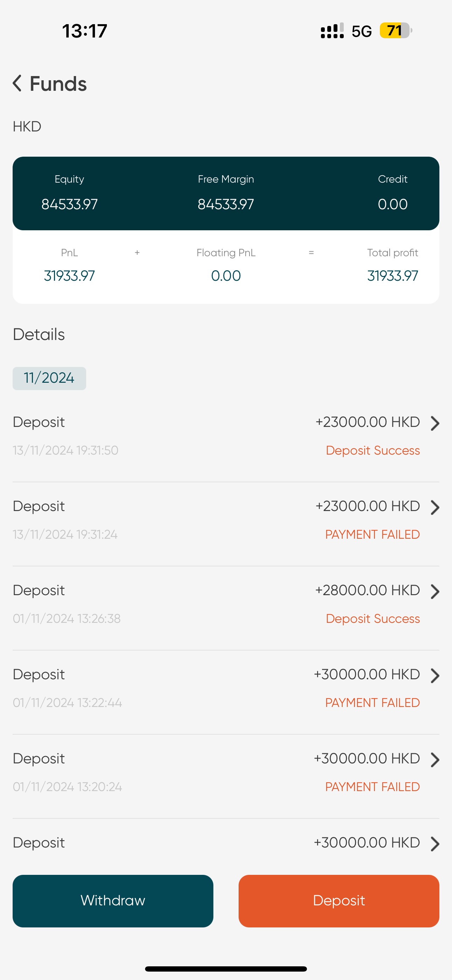Expand the 19:31:24 failed payment chevron
452x980 pixels.
click(435, 507)
